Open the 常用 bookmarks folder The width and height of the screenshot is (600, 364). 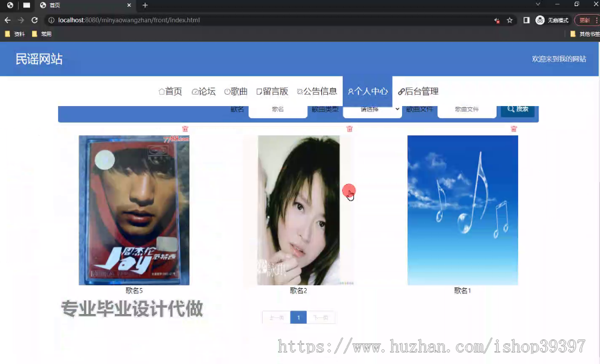pos(42,34)
